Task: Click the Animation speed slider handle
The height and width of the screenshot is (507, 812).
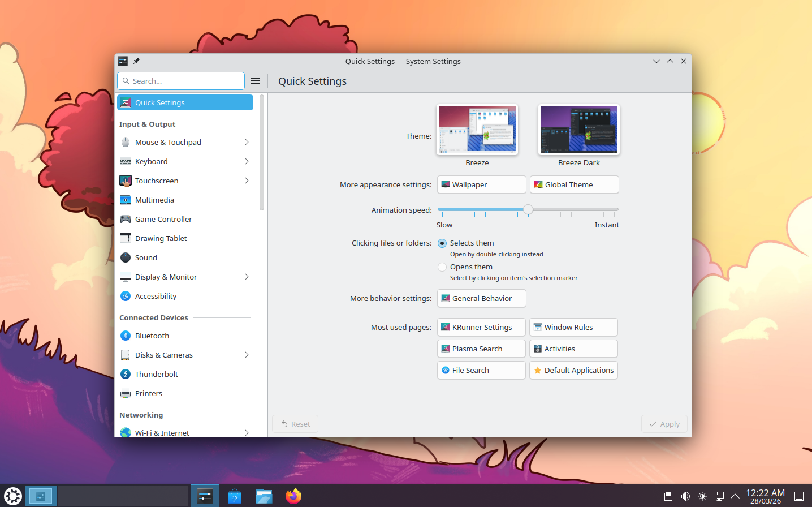Action: point(528,210)
